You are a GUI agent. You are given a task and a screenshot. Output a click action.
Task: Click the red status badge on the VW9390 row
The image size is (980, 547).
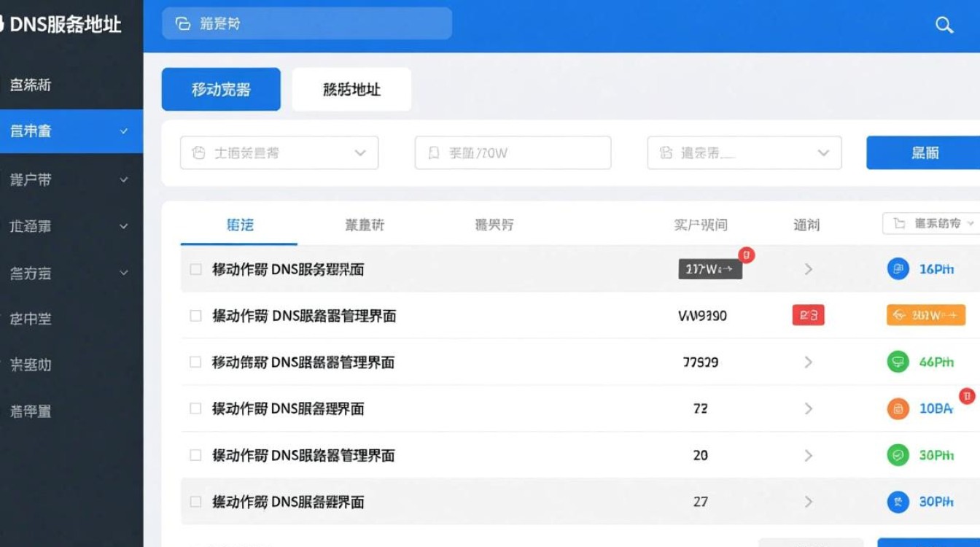coord(808,316)
